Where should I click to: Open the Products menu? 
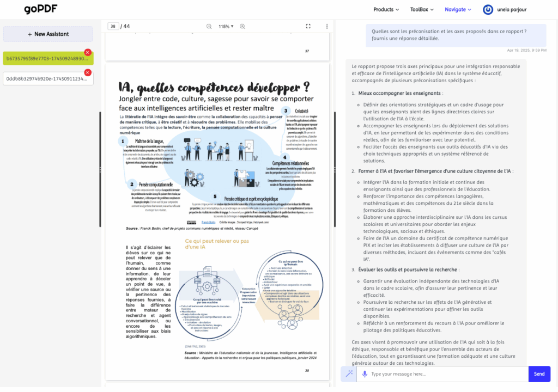[386, 9]
